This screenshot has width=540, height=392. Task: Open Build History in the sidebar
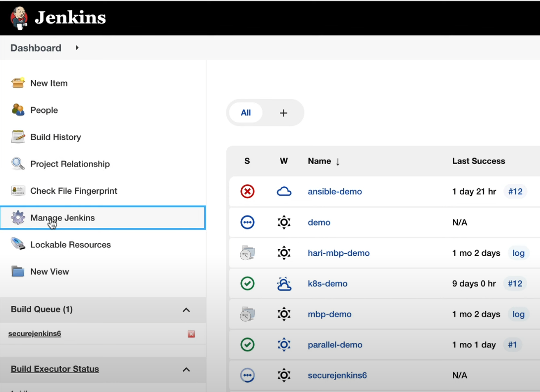coord(55,137)
